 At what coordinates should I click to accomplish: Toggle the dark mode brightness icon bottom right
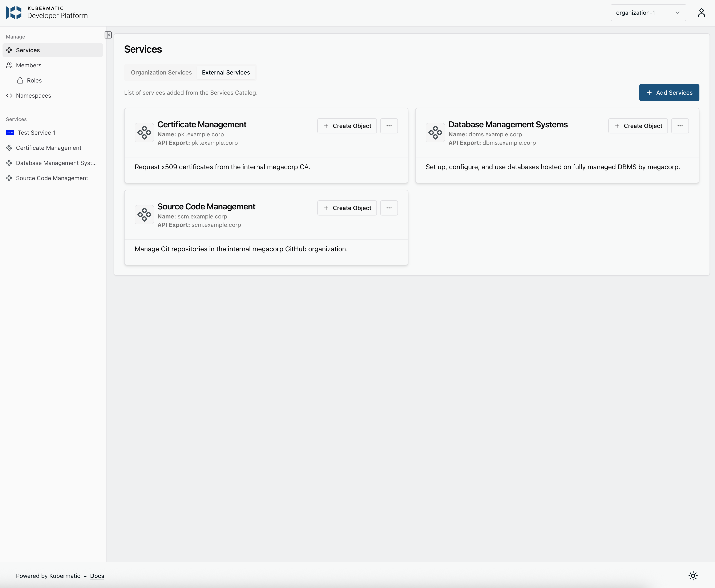[693, 575]
